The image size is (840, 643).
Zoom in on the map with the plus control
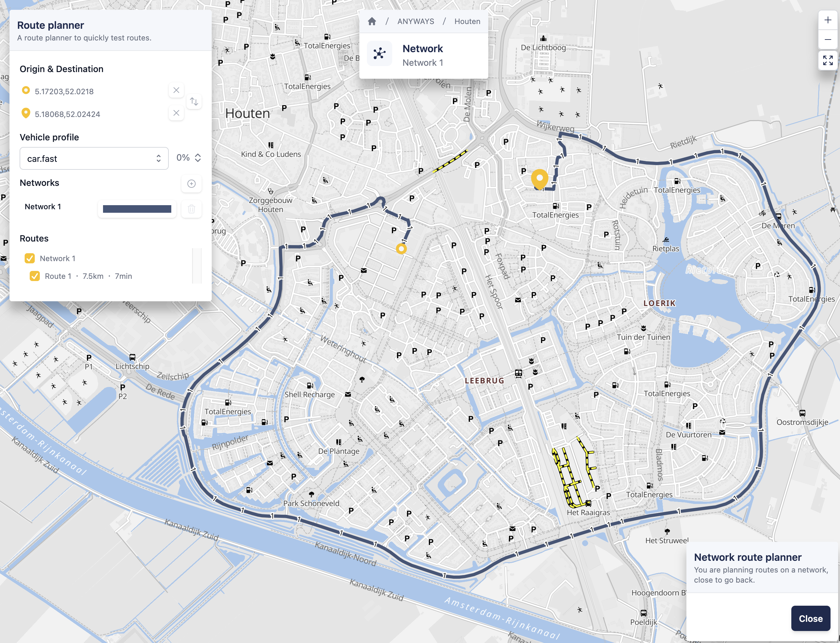pos(828,20)
